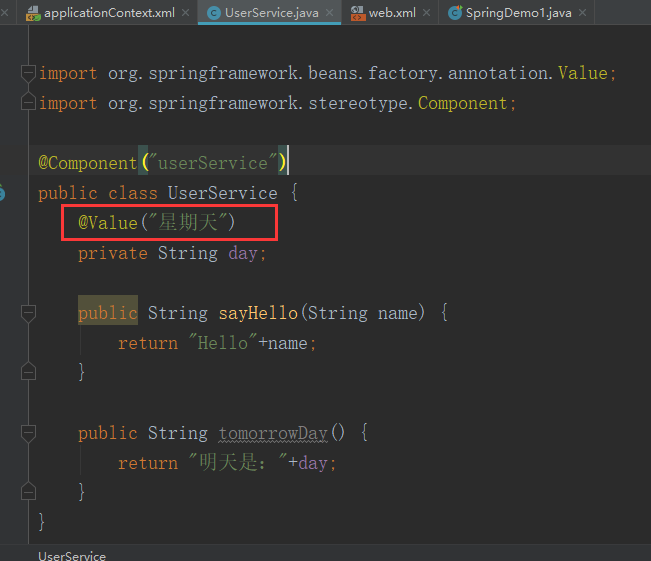
Task: Click the tomorrowDay method name
Action: pyautogui.click(x=273, y=433)
